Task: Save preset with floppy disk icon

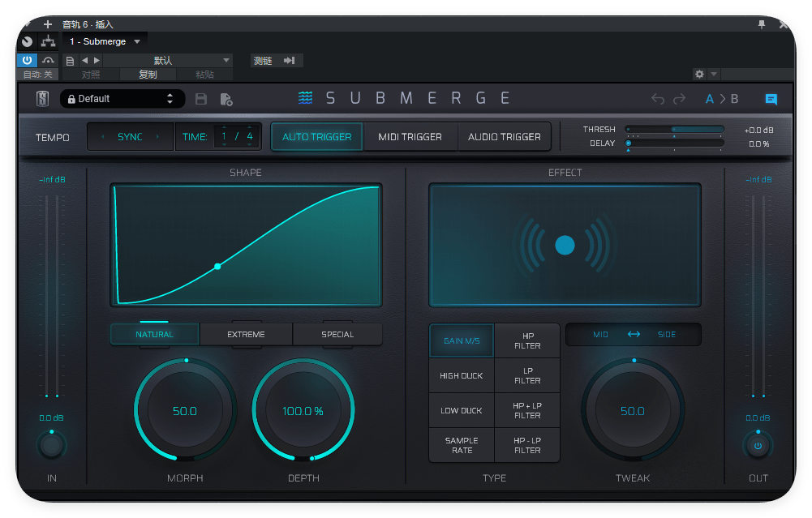Action: click(201, 99)
